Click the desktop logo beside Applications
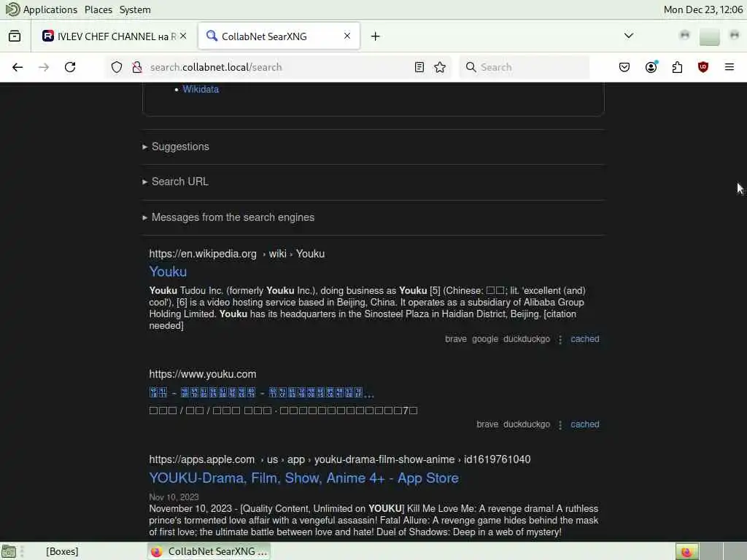The height and width of the screenshot is (560, 747). coord(12,9)
